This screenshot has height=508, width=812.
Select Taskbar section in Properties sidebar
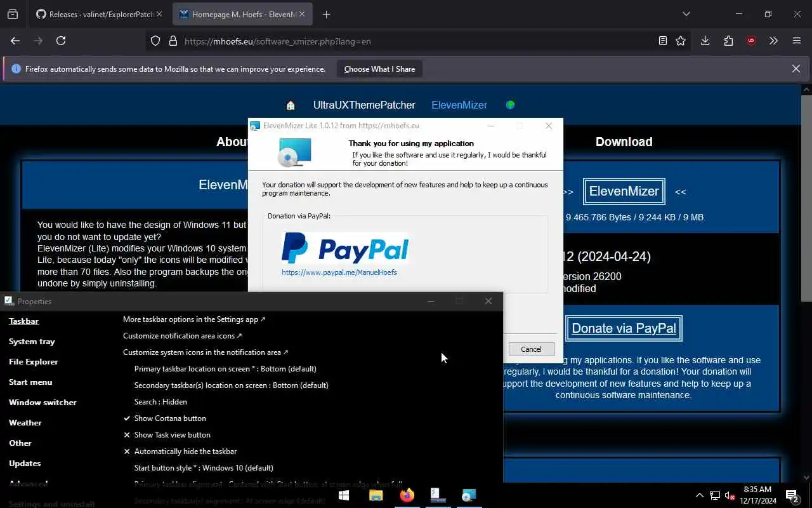(x=23, y=321)
